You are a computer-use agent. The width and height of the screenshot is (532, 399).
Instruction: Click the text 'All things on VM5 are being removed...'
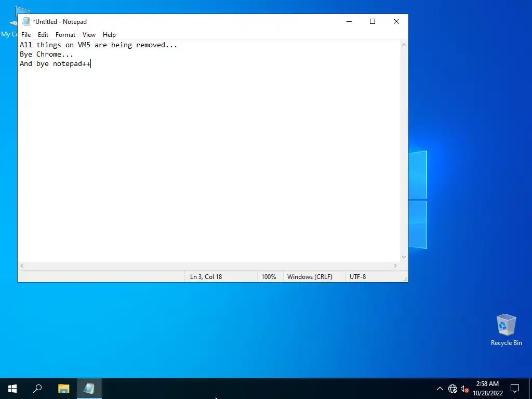pyautogui.click(x=98, y=45)
